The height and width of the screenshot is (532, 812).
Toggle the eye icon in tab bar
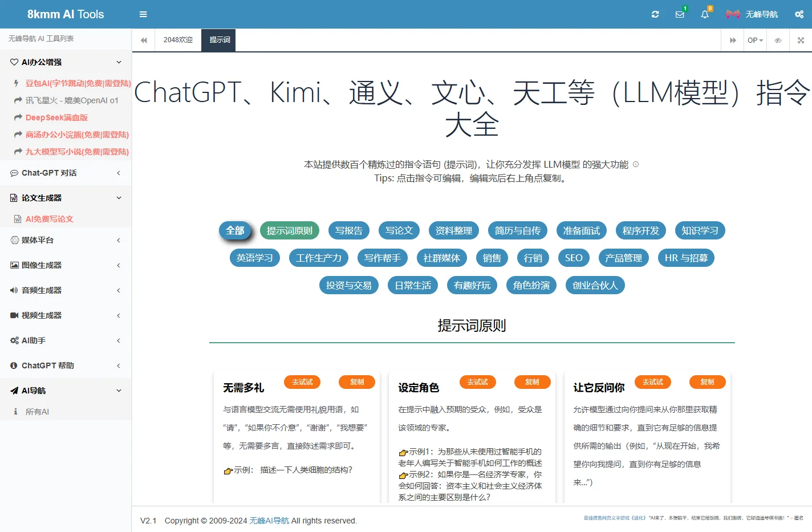click(x=778, y=40)
